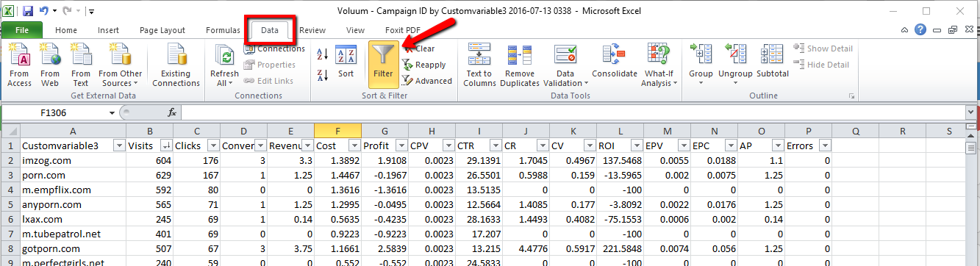Viewport: 980px width, 266px height.
Task: Click Consolidate data tool
Action: [614, 62]
